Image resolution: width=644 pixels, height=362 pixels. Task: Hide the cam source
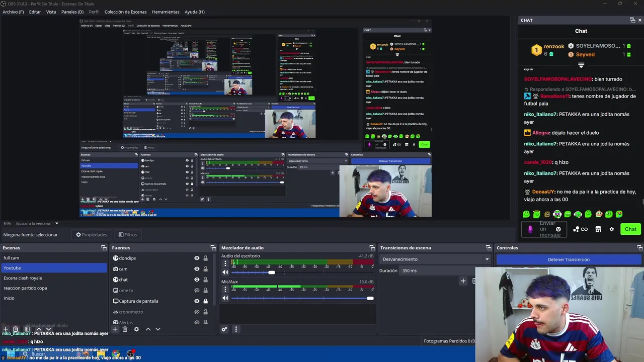[197, 269]
